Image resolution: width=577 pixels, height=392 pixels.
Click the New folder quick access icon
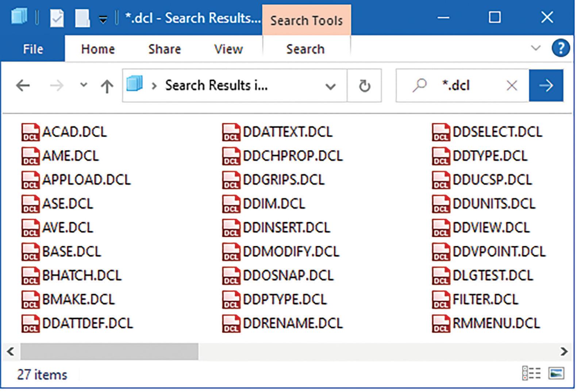pos(82,18)
